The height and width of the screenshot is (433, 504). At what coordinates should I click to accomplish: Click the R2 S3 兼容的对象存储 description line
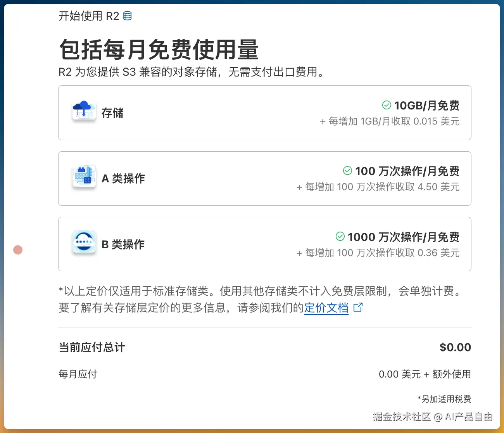pyautogui.click(x=193, y=72)
